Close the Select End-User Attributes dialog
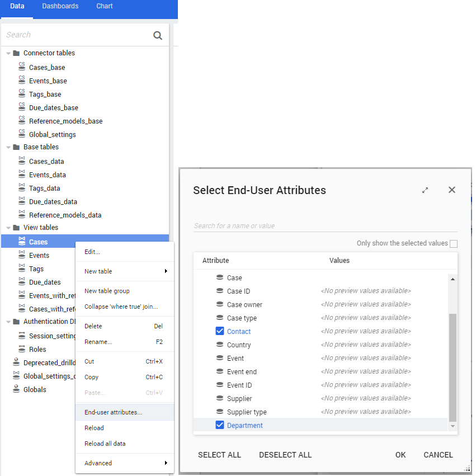The image size is (476, 476). 452,190
